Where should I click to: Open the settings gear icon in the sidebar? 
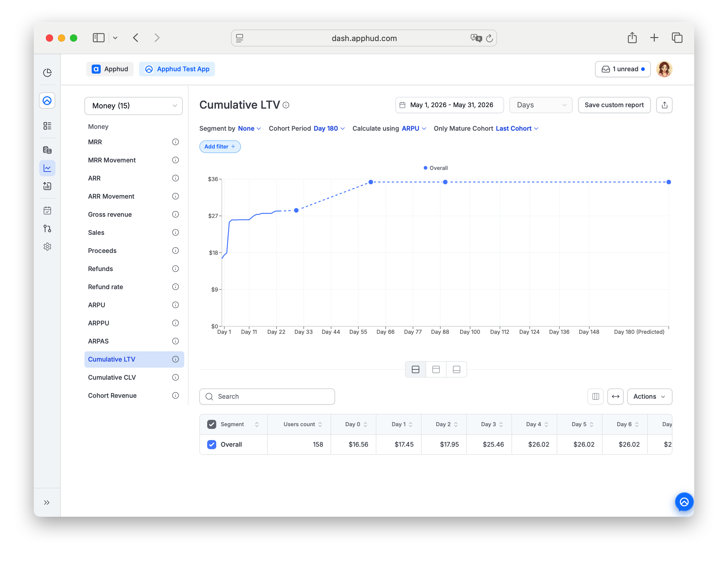pos(47,247)
